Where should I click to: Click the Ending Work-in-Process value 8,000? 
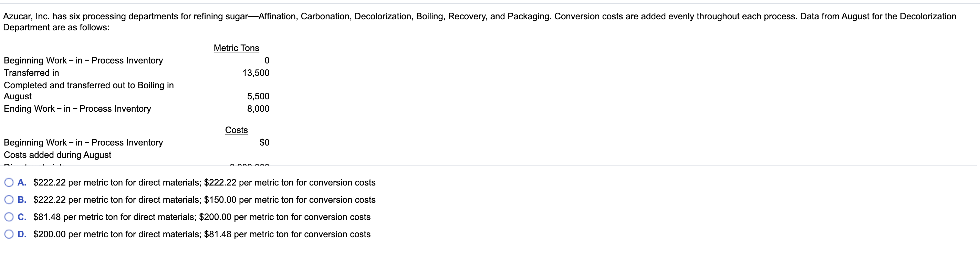[259, 109]
